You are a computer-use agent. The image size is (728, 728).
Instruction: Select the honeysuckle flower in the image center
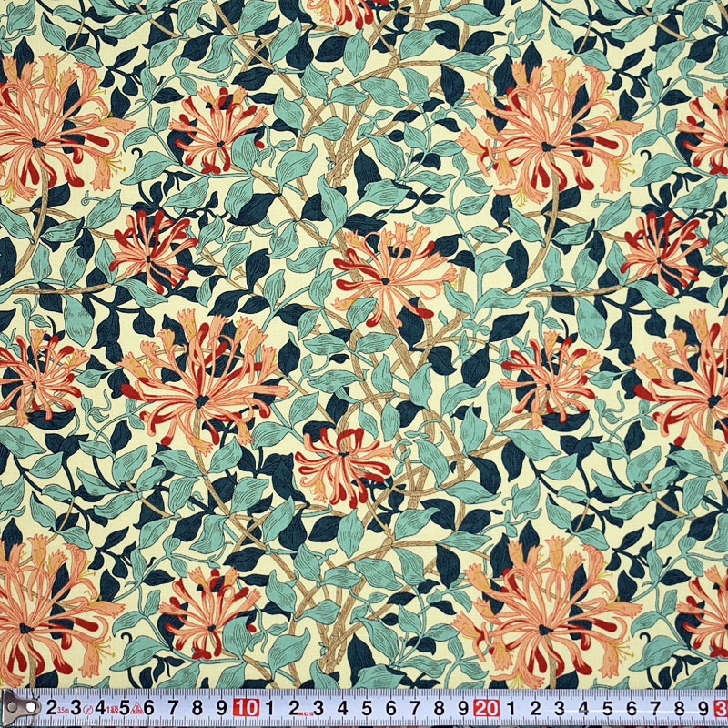coord(393,270)
